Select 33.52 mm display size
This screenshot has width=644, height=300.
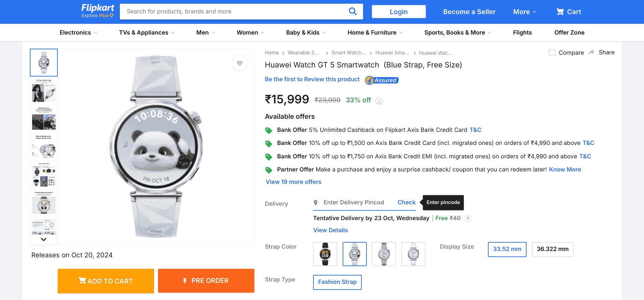[x=507, y=249]
